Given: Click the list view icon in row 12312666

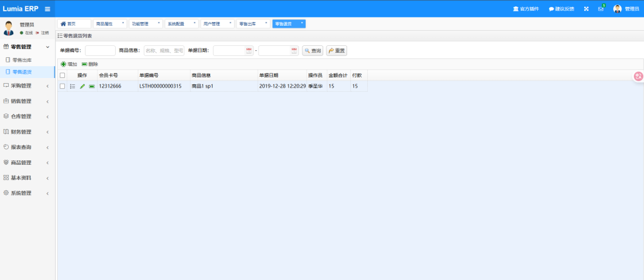Looking at the screenshot, I should (72, 86).
